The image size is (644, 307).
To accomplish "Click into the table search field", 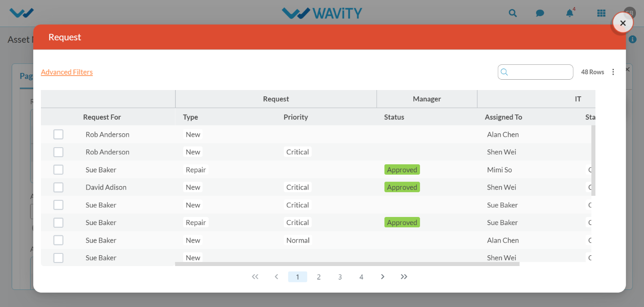I will (x=535, y=72).
